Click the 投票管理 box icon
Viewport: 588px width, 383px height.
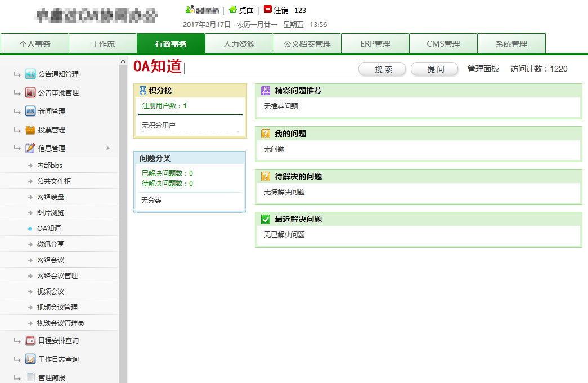30,130
